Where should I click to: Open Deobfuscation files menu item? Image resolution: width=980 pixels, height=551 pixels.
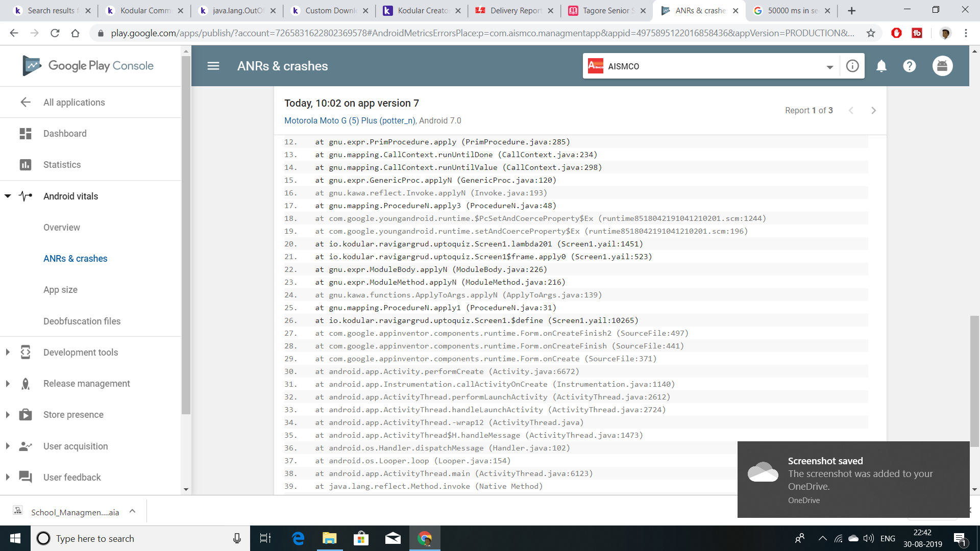pos(82,321)
